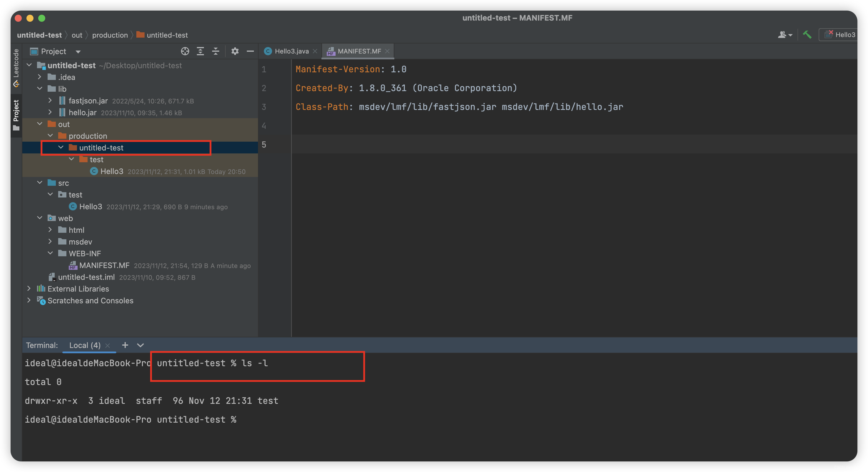Click 'out' in the breadcrumb bar
868x472 pixels.
[x=77, y=35]
